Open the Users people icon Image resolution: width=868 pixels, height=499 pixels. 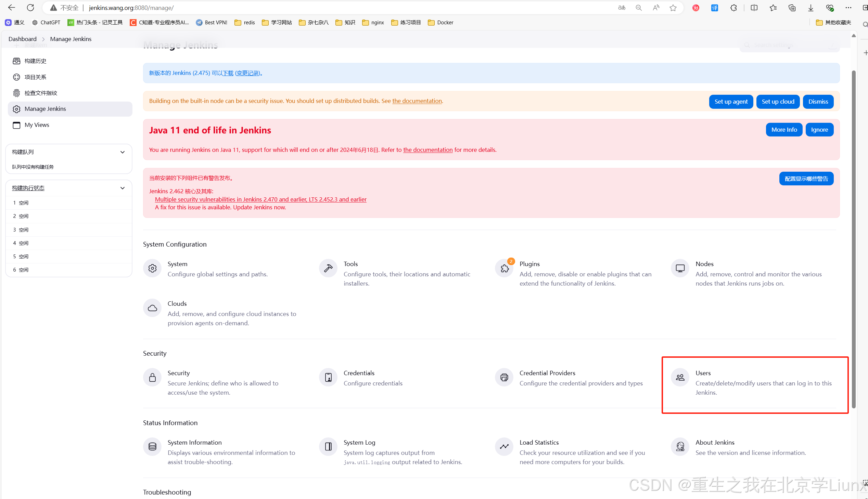click(x=680, y=377)
